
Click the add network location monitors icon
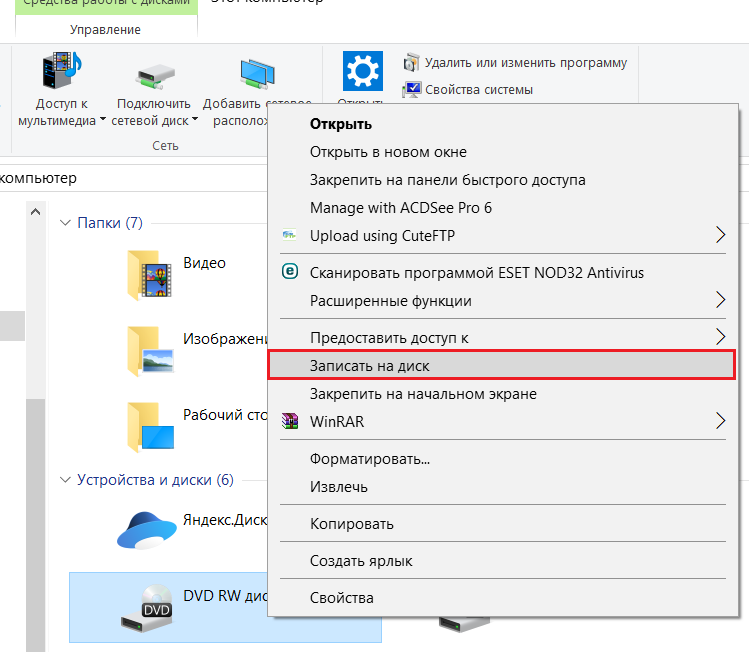(257, 74)
